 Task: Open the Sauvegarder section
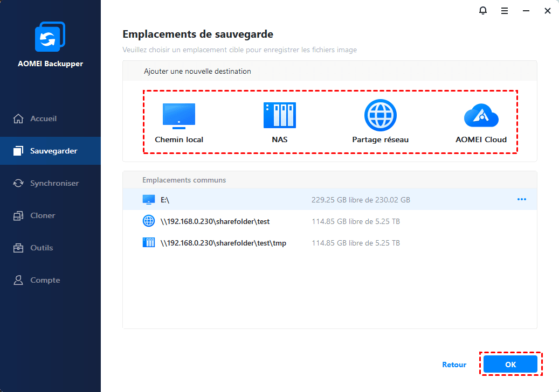coord(50,151)
